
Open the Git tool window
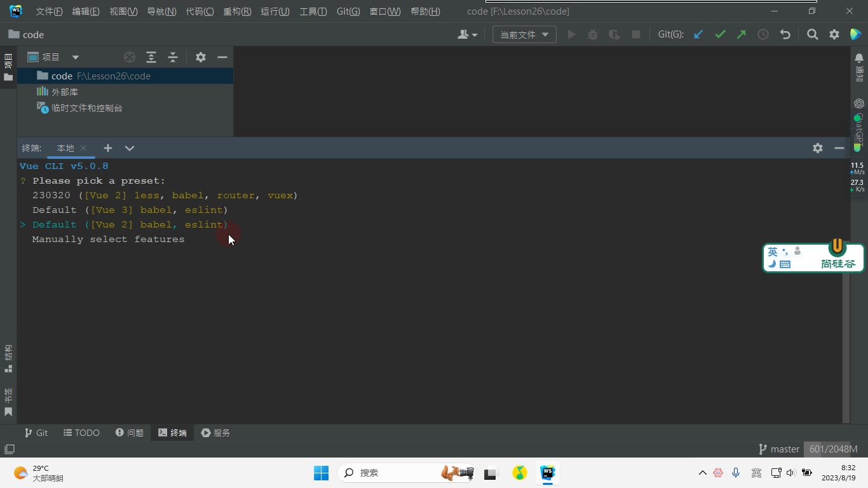click(36, 433)
